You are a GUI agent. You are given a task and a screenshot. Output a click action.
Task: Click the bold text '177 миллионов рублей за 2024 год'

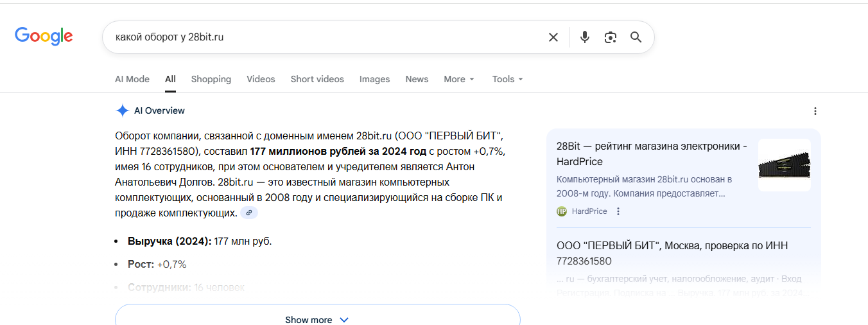[338, 152]
